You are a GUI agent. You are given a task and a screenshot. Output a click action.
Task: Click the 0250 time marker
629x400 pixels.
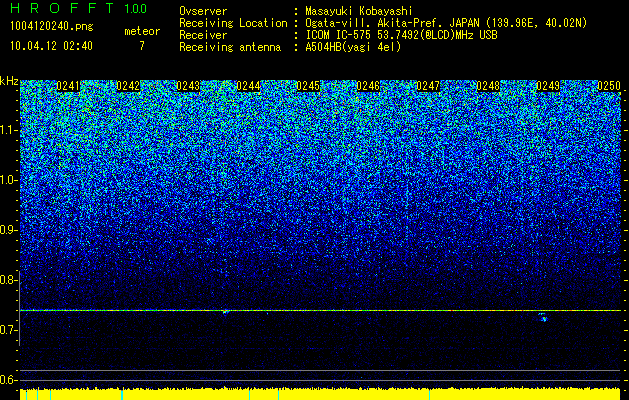609,86
